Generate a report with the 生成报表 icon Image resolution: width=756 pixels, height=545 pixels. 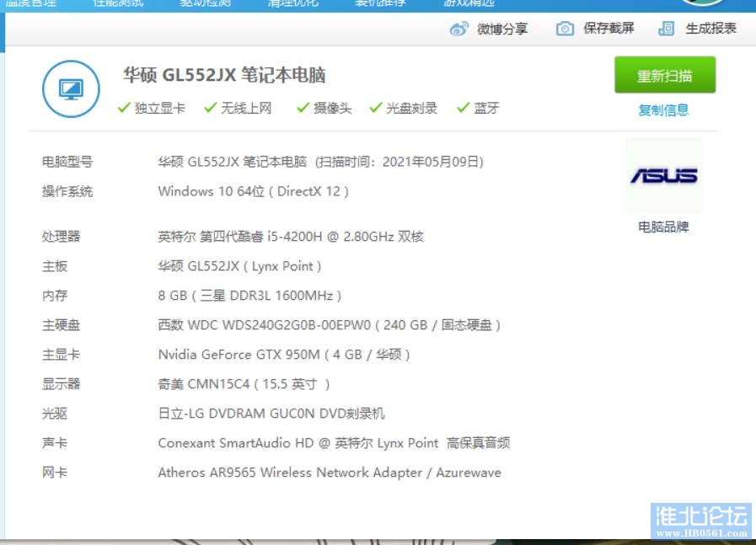tap(667, 29)
